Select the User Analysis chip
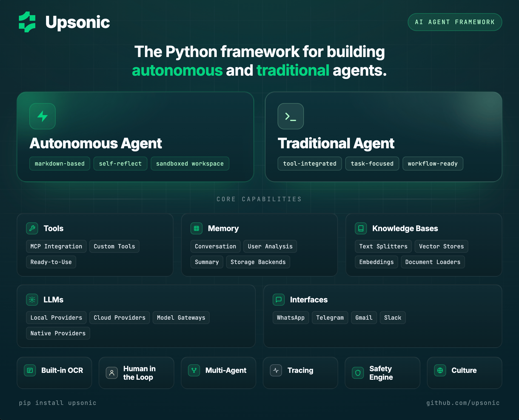519x420 pixels. 270,246
